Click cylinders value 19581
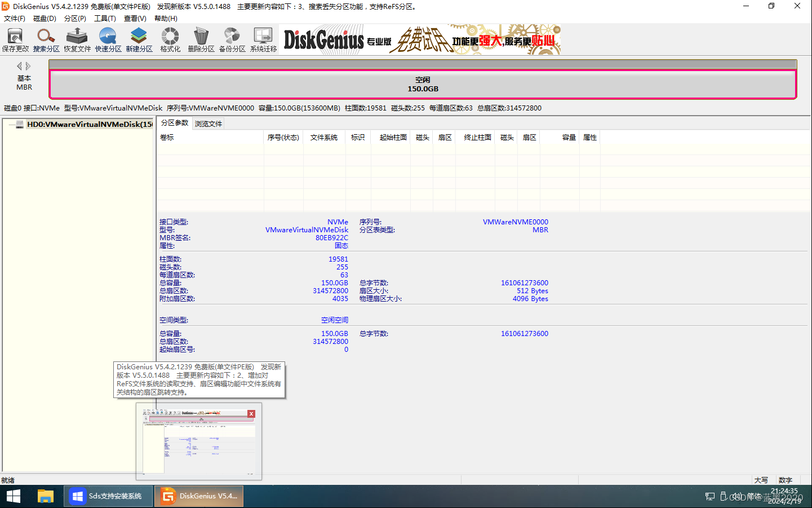Image resolution: width=812 pixels, height=508 pixels. click(x=339, y=259)
